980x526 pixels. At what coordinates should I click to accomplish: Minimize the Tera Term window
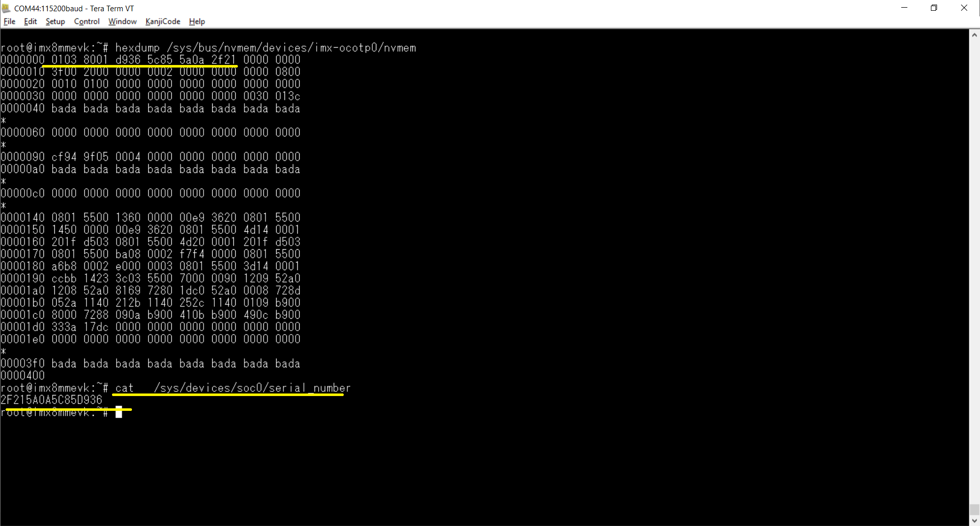pos(904,8)
